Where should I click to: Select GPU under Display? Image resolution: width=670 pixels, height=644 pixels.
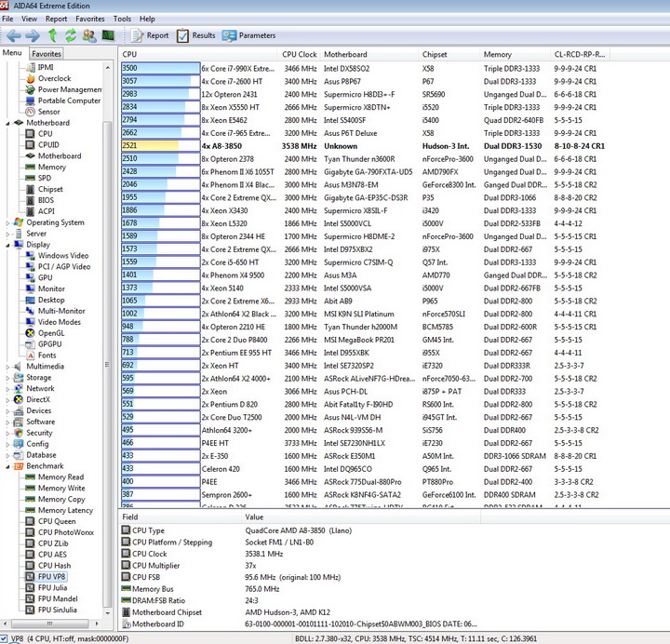point(46,277)
